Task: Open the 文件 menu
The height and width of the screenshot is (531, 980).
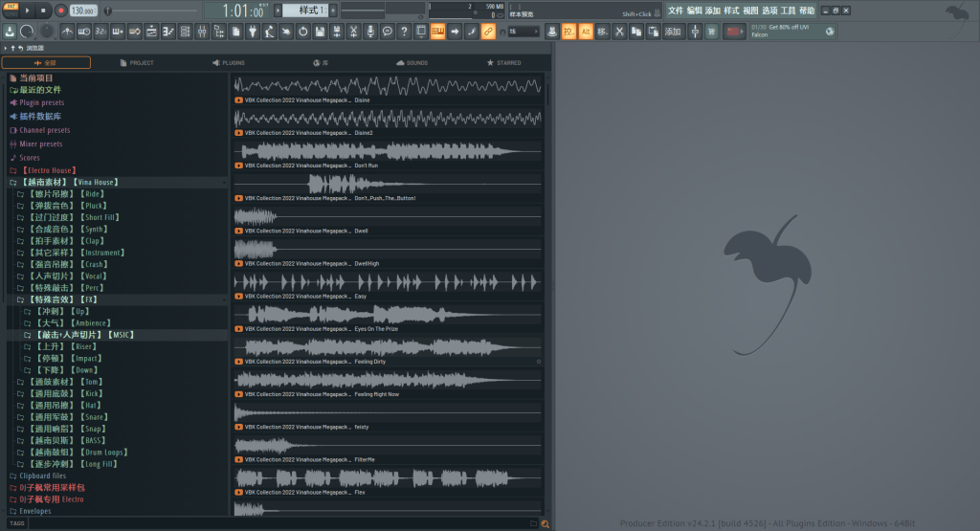Action: tap(675, 10)
